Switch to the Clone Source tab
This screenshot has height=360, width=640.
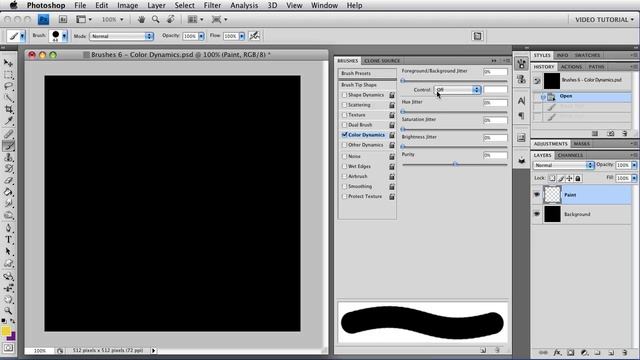(382, 61)
